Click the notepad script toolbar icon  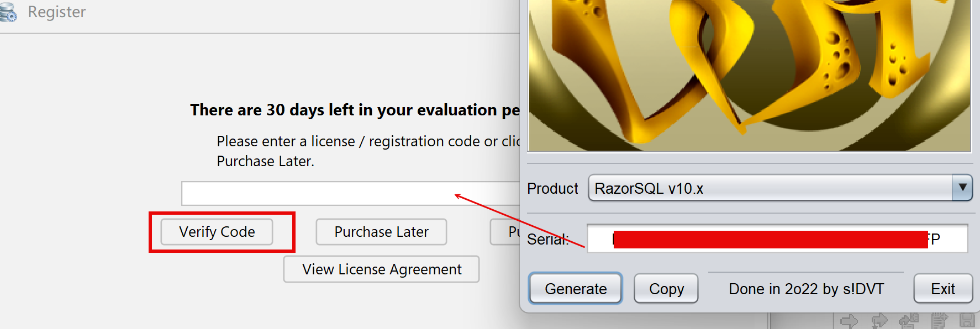939,321
